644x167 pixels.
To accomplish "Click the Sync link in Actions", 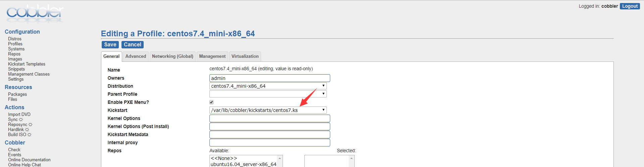I will click(x=15, y=120).
